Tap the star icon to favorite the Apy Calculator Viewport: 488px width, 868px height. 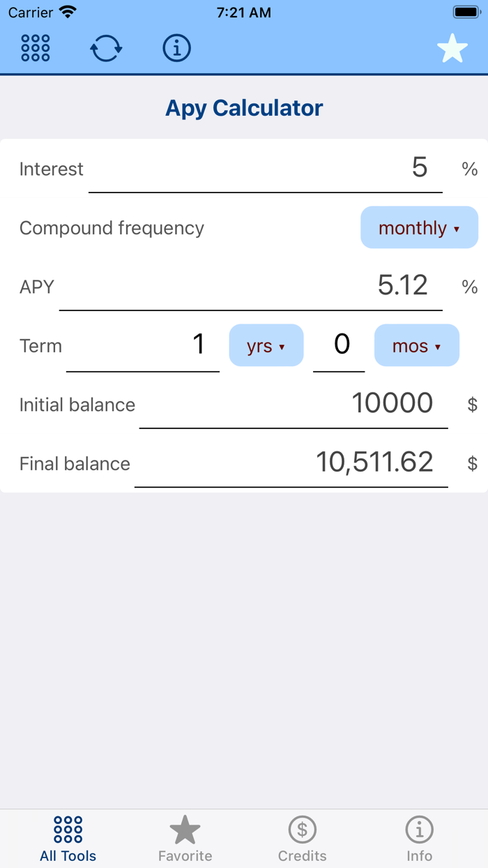point(452,47)
